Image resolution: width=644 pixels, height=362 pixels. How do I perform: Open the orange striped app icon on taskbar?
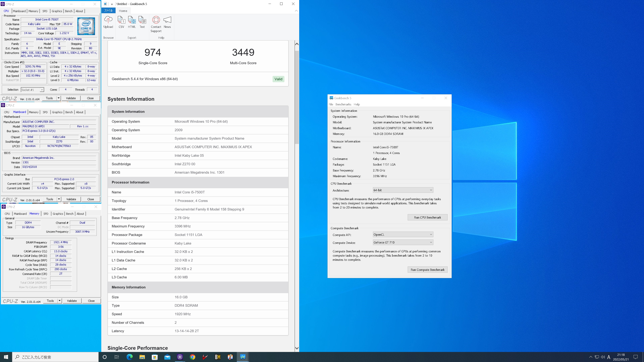[230, 357]
